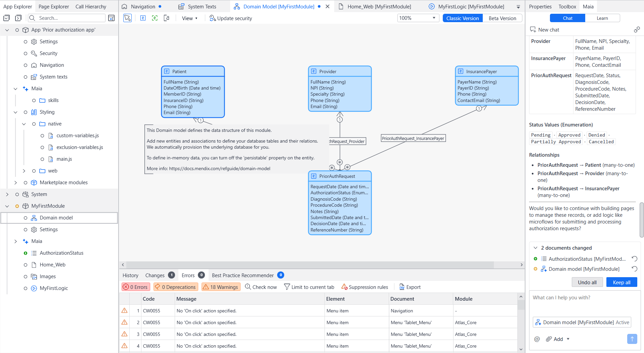Switch to the Toolbox tab
The width and height of the screenshot is (644, 353).
pos(567,6)
